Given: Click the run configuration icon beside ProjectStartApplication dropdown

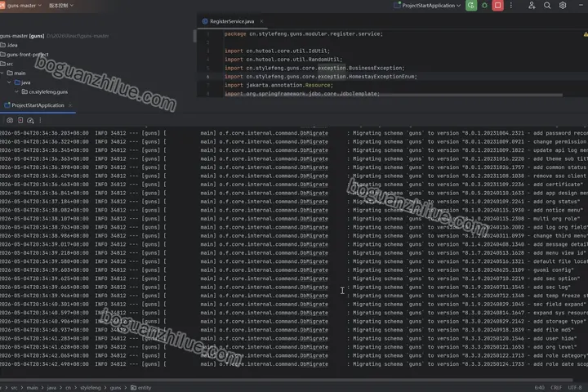Looking at the screenshot, I should pos(397,5).
